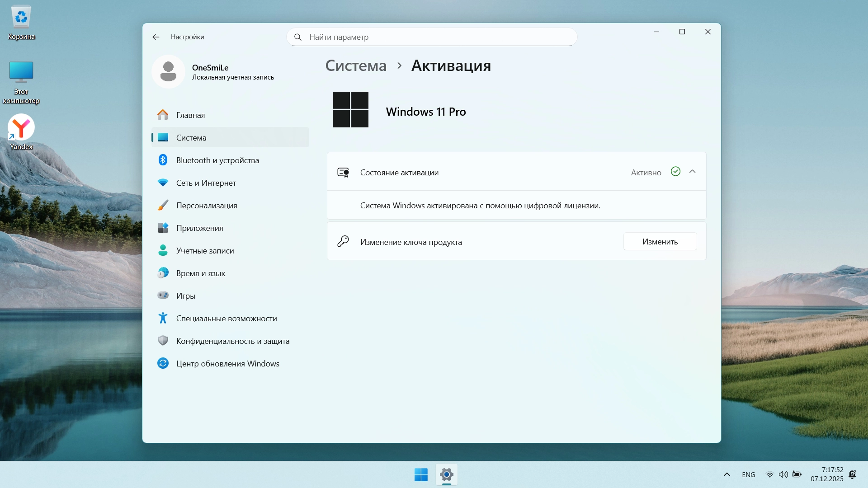Open the Windows Start menu

pyautogui.click(x=421, y=474)
